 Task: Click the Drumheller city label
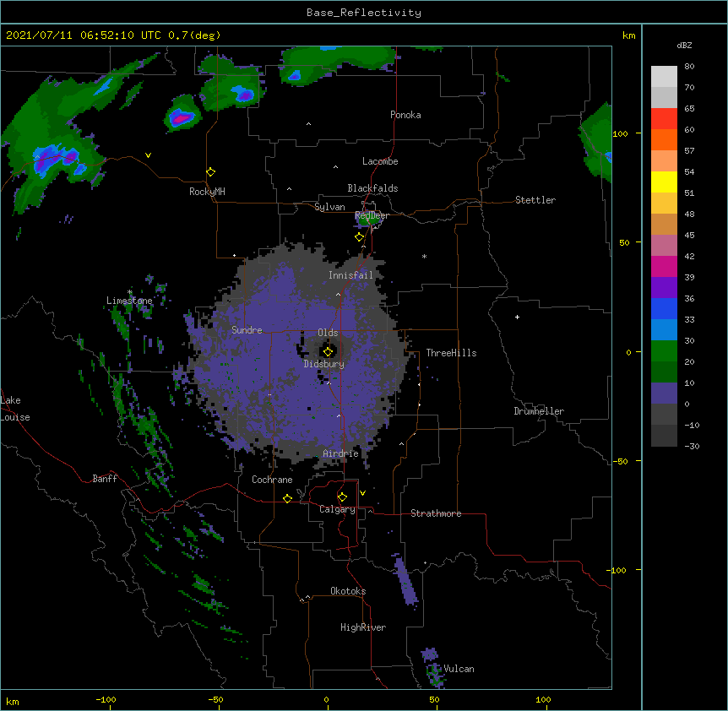[x=539, y=411]
